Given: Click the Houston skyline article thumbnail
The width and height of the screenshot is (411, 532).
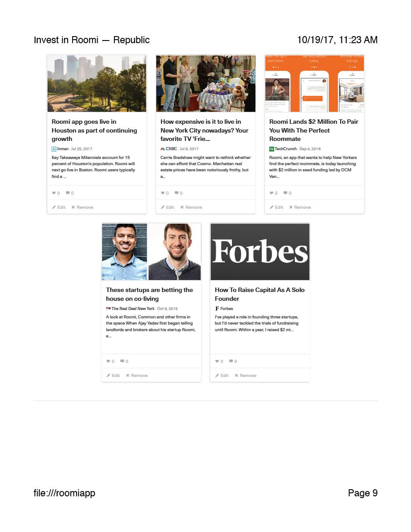Looking at the screenshot, I should pyautogui.click(x=97, y=84).
